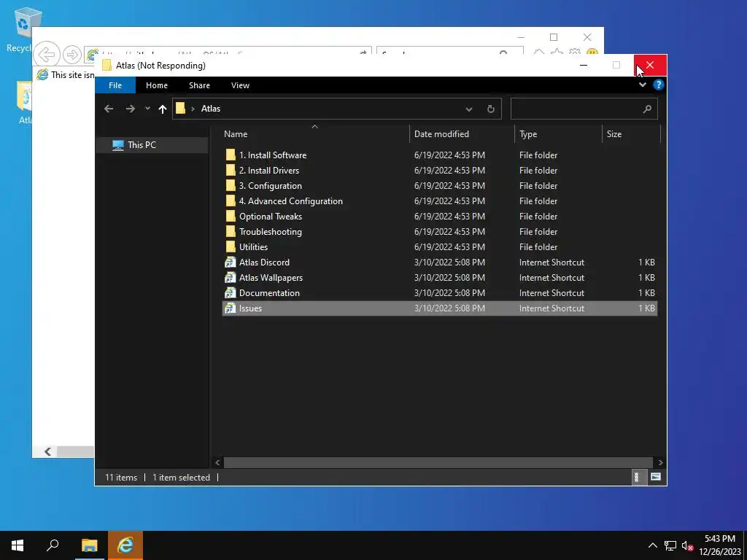747x560 pixels.
Task: Sort by the Size column header
Action: coord(614,134)
